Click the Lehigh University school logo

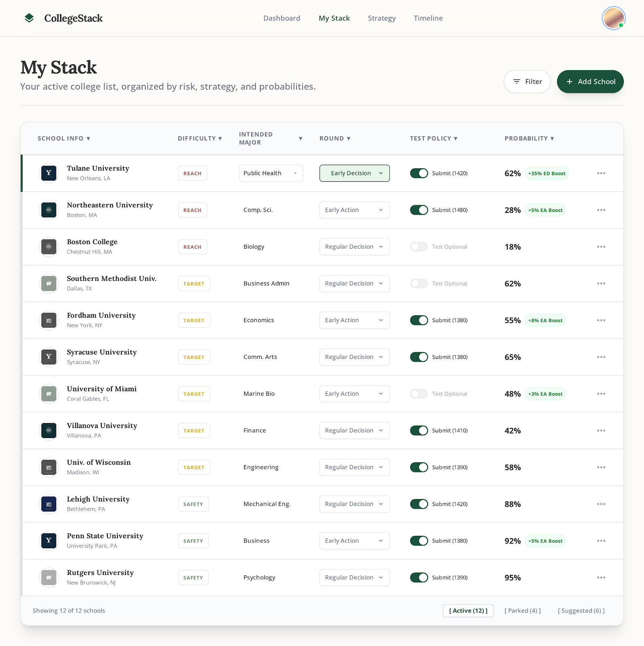tap(49, 504)
